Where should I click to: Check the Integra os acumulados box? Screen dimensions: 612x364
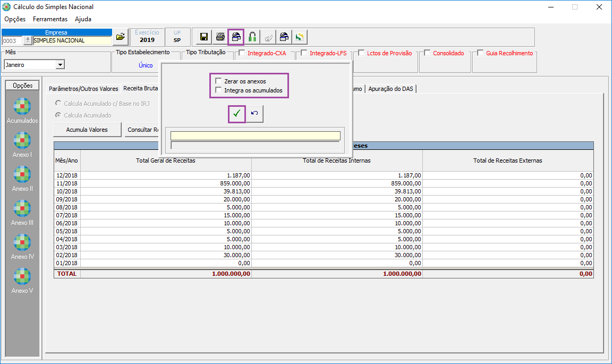218,90
